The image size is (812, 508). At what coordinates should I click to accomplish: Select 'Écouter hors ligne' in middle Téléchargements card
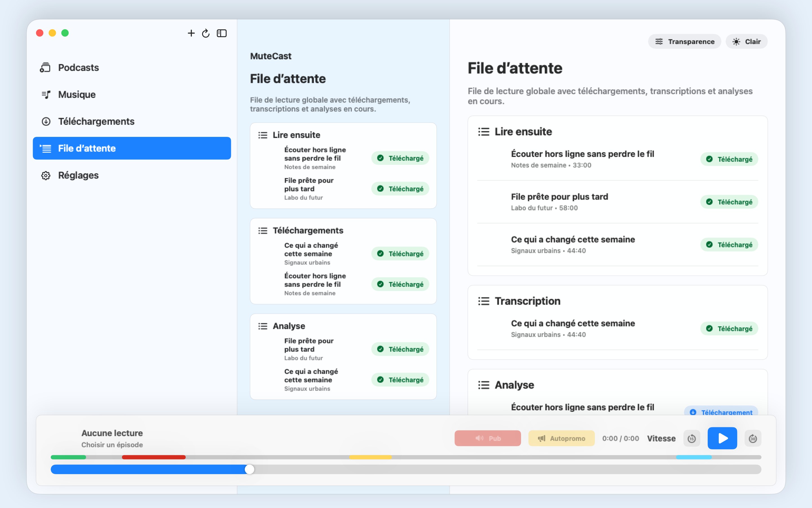(343, 284)
